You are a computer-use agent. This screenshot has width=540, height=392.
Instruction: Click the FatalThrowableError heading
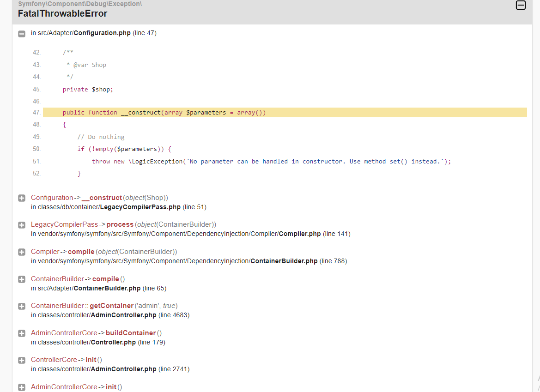[x=63, y=13]
